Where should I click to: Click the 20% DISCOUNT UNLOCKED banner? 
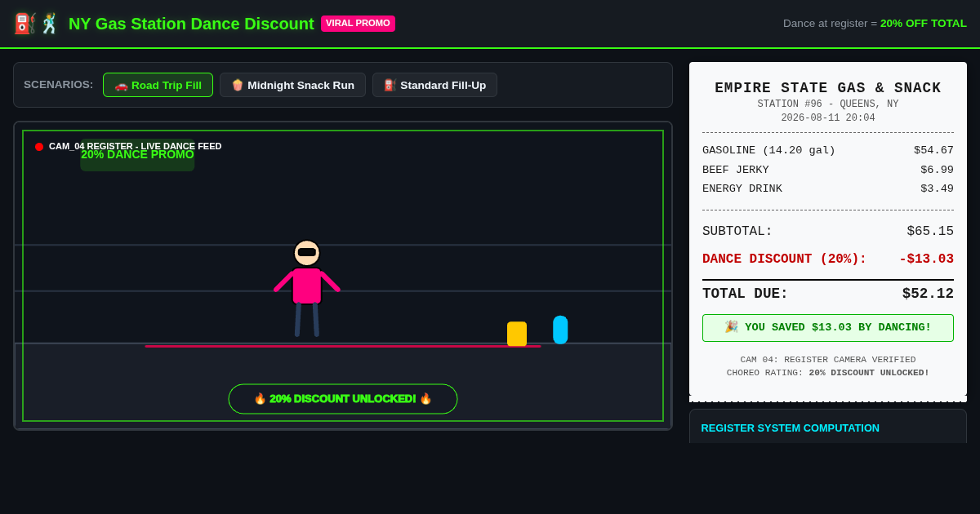click(x=343, y=399)
